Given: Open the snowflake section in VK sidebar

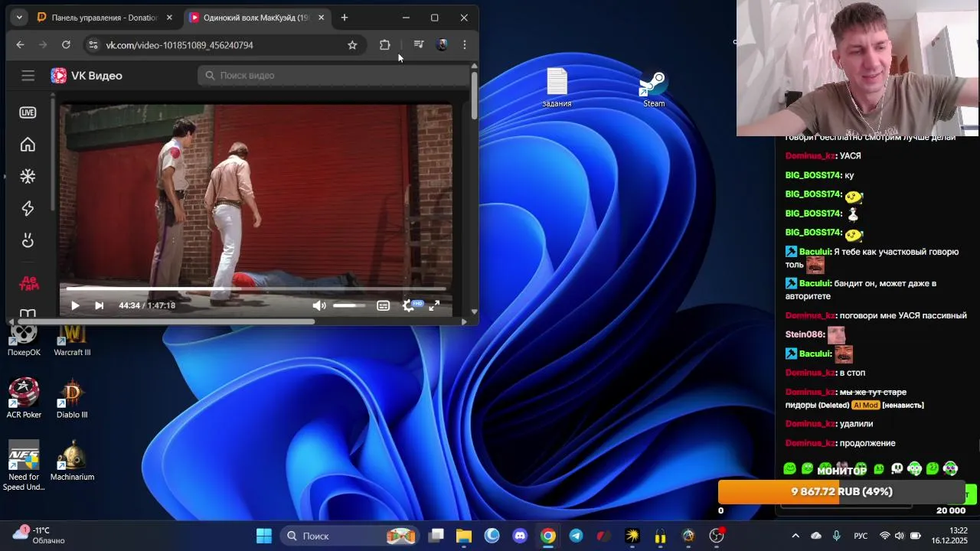Looking at the screenshot, I should click(28, 177).
